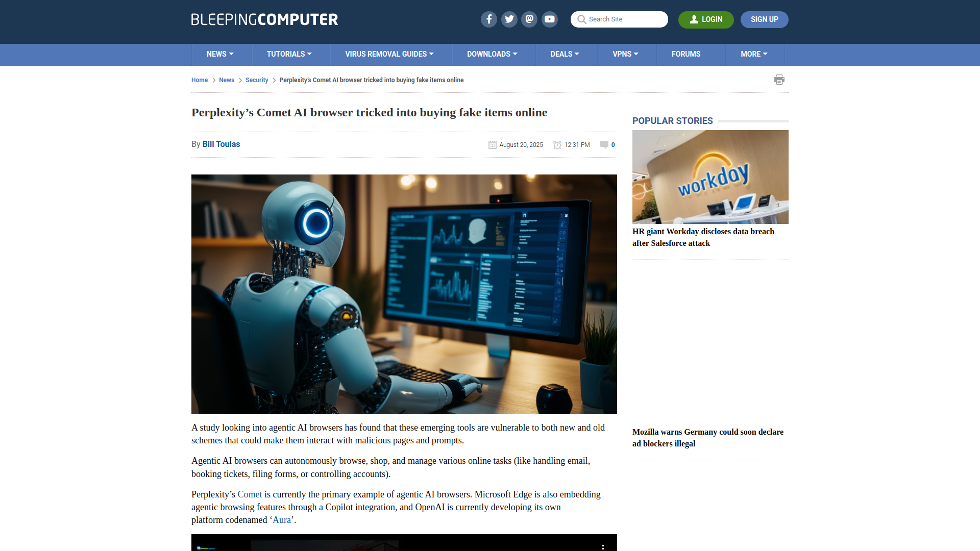Open the Mastodon social icon

coord(529,19)
